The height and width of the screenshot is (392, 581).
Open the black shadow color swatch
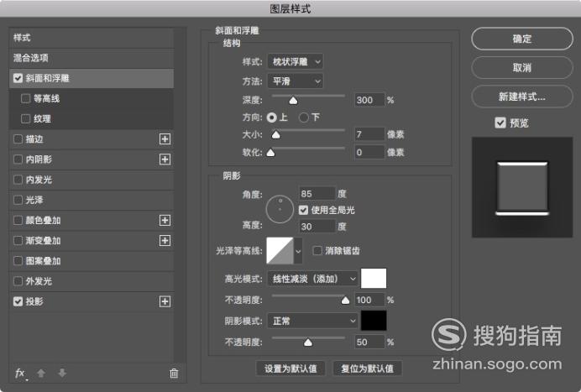pyautogui.click(x=374, y=321)
